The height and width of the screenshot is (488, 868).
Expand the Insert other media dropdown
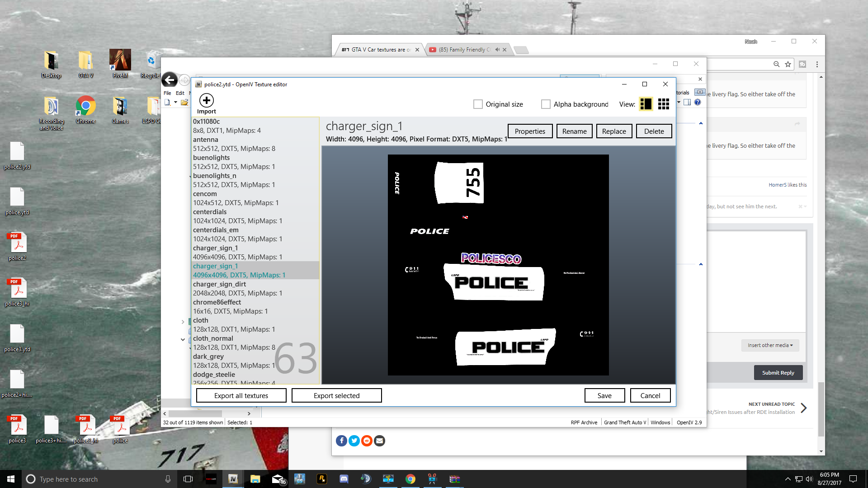pos(770,345)
